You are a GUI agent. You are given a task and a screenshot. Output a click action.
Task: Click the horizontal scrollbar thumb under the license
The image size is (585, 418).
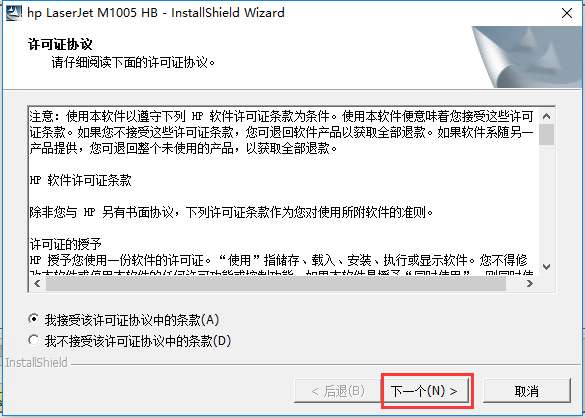click(276, 283)
